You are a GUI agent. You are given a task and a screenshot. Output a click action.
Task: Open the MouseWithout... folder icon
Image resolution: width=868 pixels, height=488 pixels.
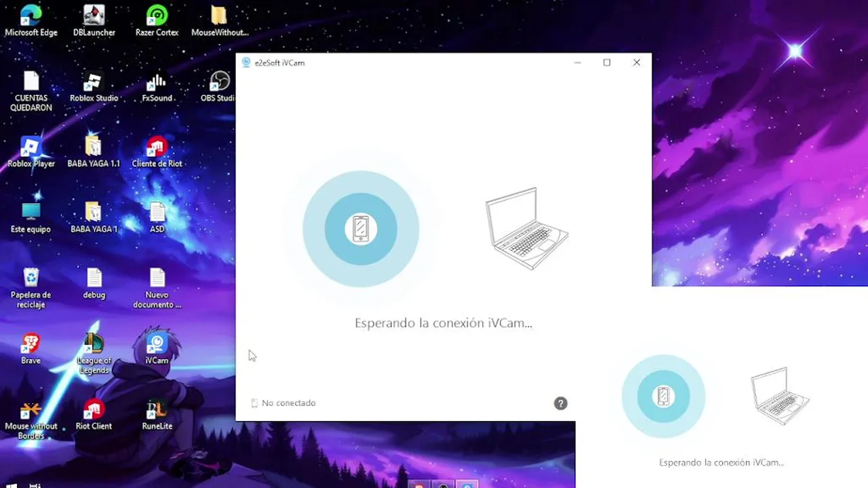tap(220, 20)
